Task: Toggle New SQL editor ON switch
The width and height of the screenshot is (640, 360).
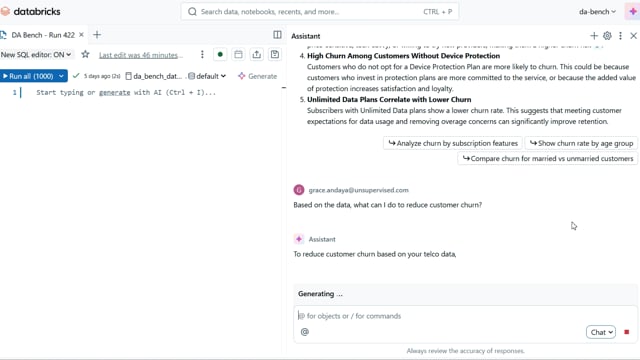Action: coord(36,54)
